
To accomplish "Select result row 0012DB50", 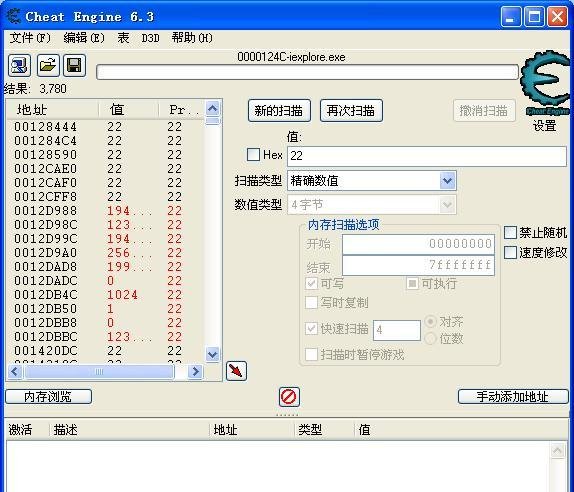I will click(x=105, y=309).
